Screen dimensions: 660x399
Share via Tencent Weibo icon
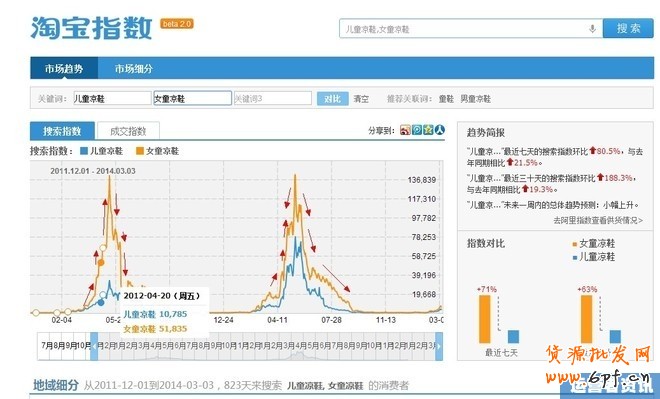(417, 130)
